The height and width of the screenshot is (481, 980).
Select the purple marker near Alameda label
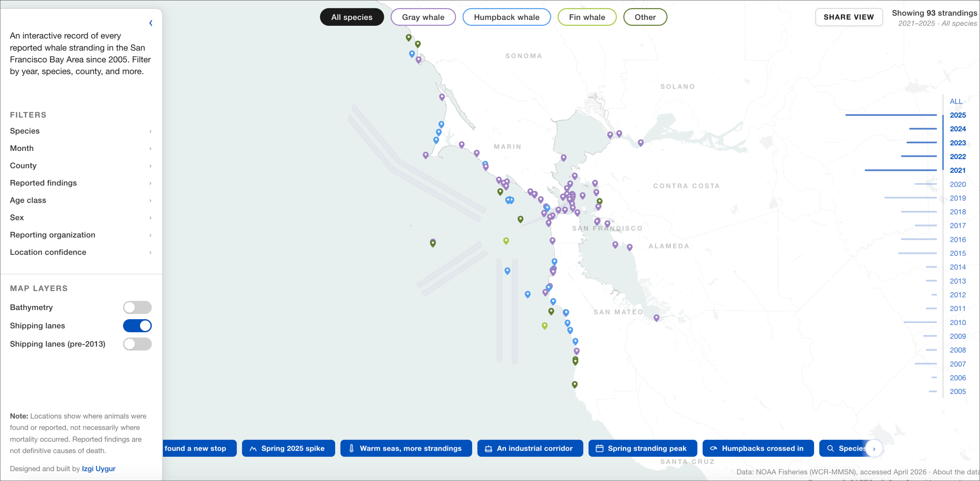(x=630, y=247)
